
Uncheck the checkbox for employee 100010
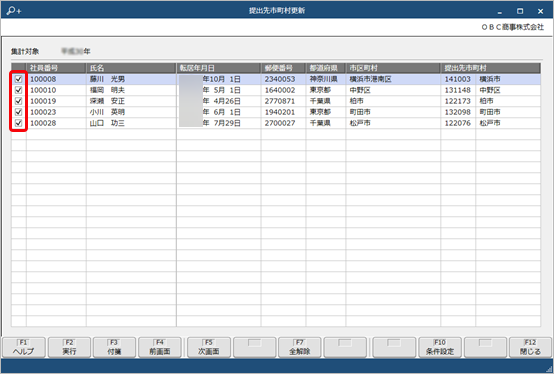tap(18, 90)
